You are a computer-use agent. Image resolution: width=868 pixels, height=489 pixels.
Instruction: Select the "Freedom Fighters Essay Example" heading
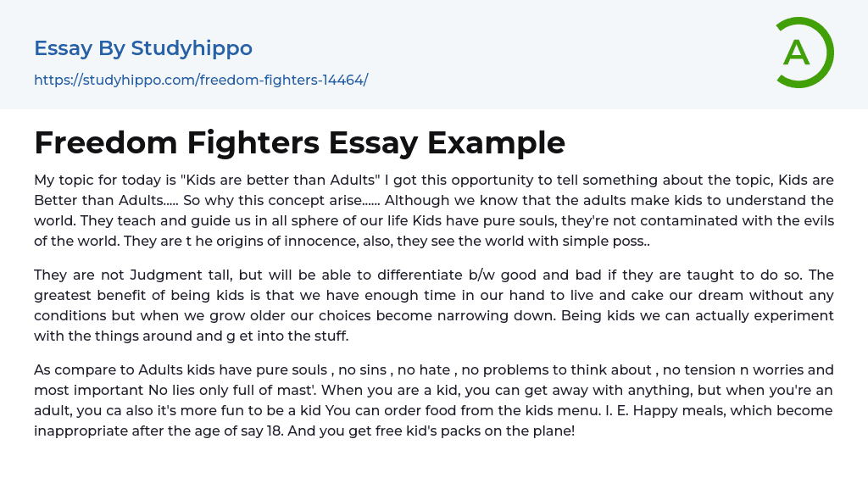(x=299, y=142)
